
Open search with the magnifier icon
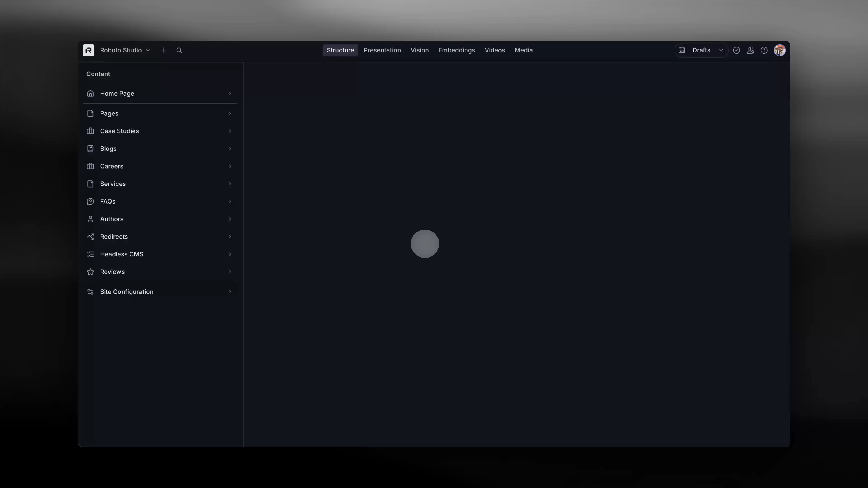pos(179,50)
